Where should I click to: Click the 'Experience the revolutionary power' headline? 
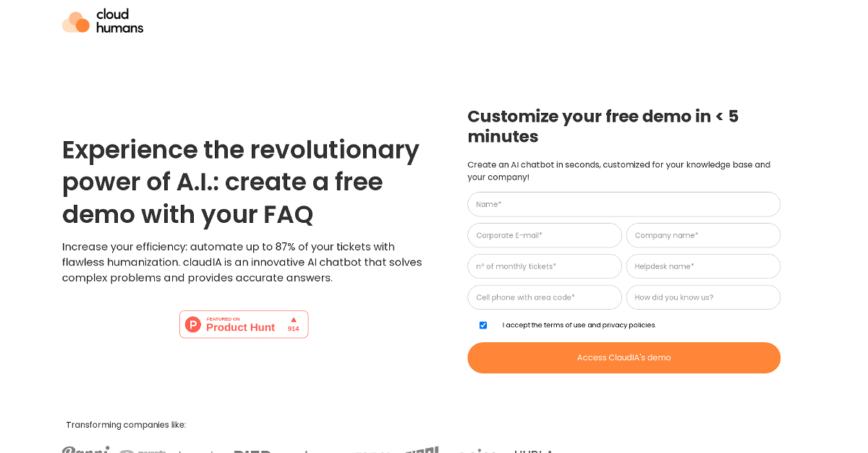click(x=241, y=182)
